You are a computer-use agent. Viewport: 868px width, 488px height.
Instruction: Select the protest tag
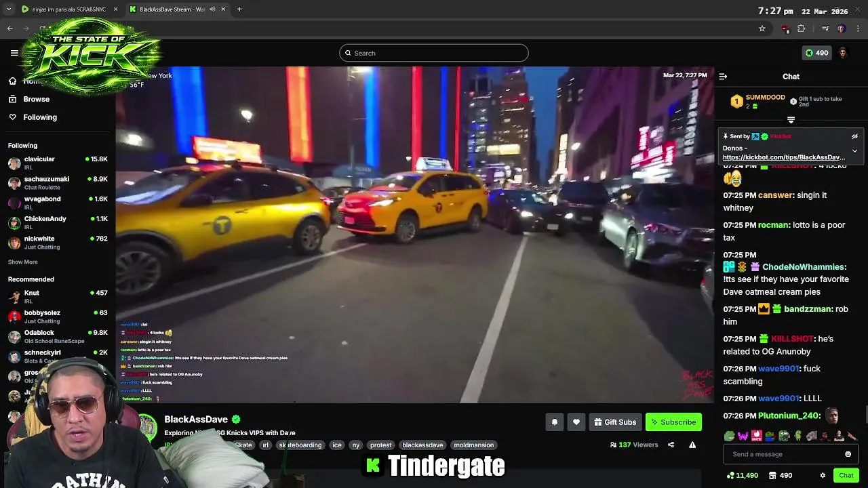380,445
